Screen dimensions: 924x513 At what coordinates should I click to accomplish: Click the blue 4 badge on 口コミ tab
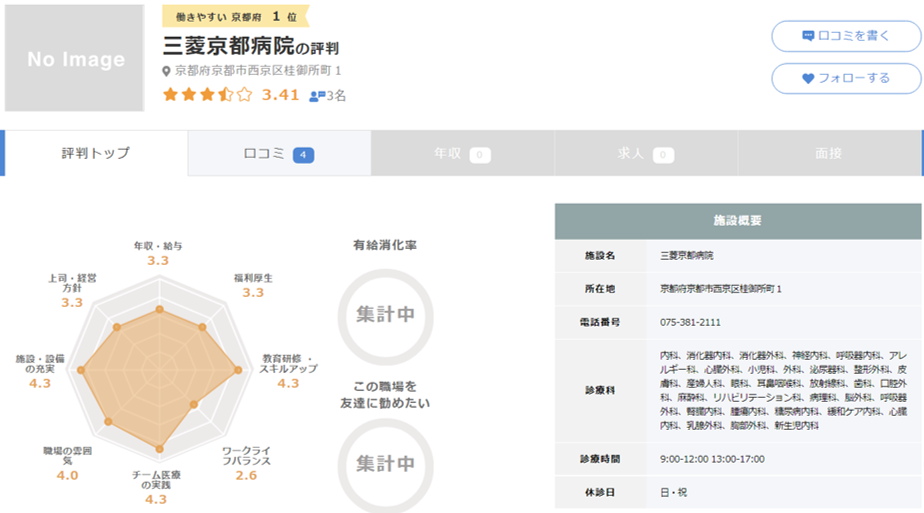coord(303,155)
